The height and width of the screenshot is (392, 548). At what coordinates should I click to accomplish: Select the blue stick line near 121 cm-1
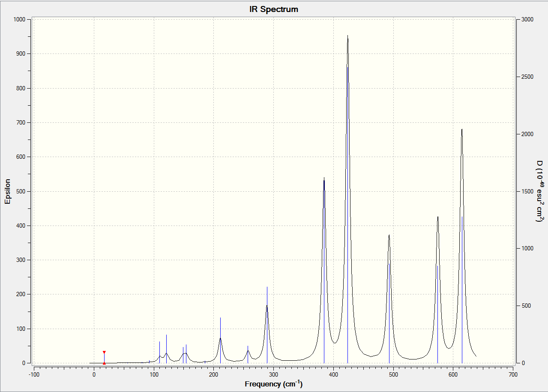coord(166,349)
